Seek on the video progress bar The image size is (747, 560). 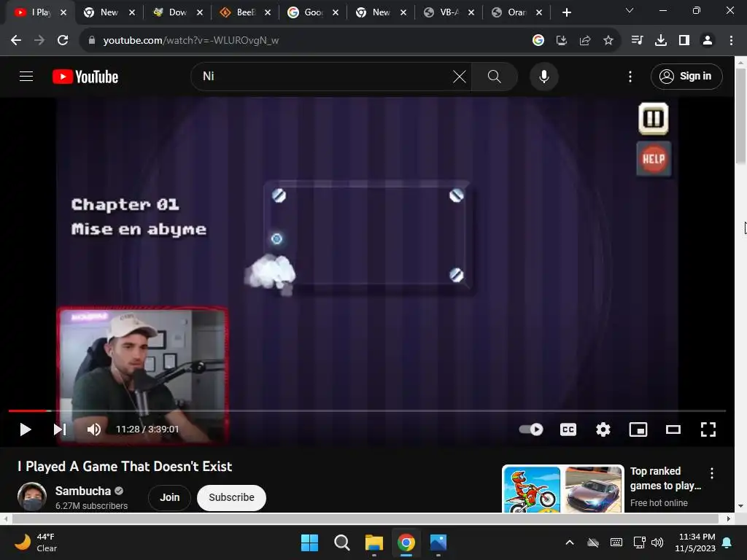point(367,411)
